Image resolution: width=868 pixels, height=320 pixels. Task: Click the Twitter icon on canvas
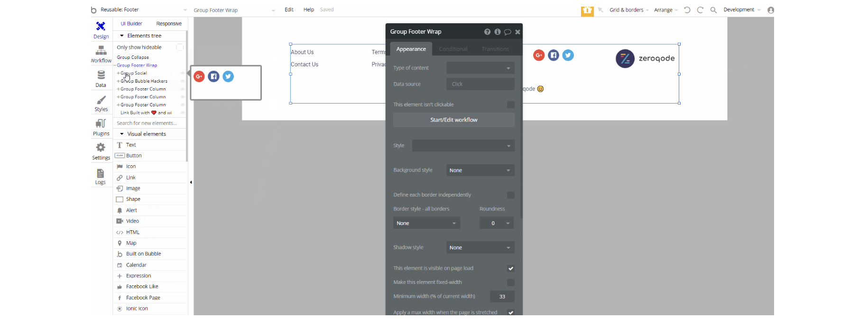(568, 56)
